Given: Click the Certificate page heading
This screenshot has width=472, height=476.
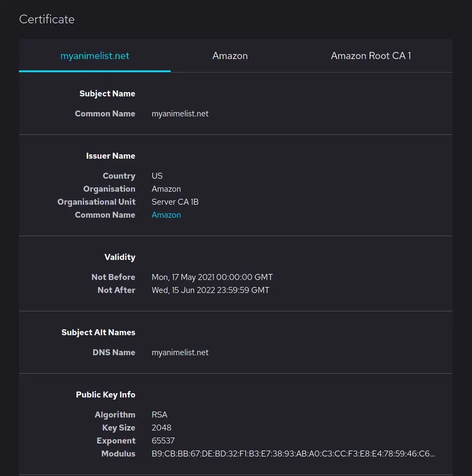Looking at the screenshot, I should click(47, 19).
